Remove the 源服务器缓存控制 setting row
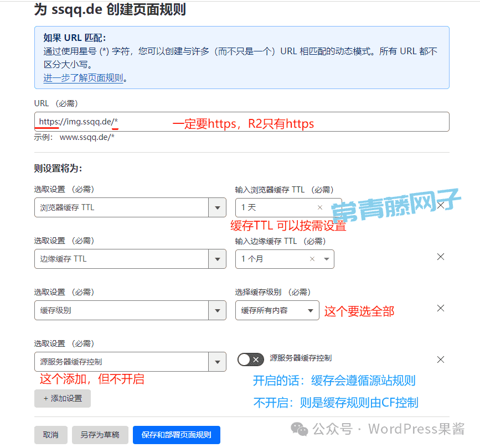The width and height of the screenshot is (480, 448). pyautogui.click(x=441, y=360)
